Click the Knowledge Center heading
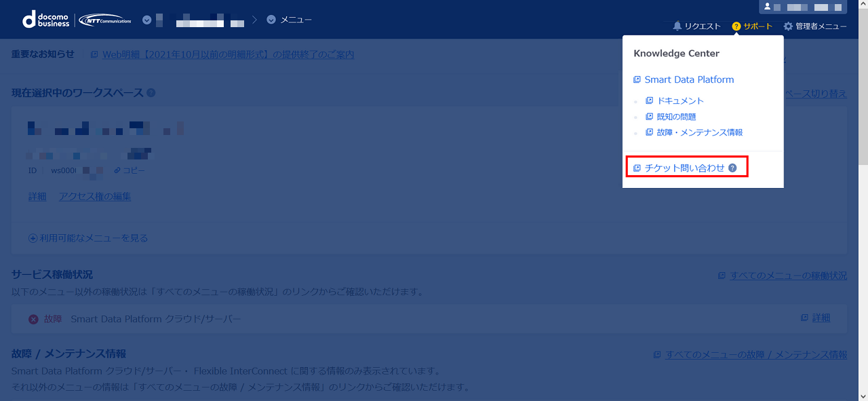868x401 pixels. 676,53
